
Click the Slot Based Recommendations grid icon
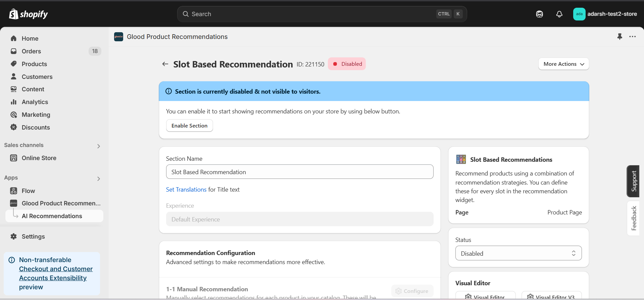tap(461, 159)
